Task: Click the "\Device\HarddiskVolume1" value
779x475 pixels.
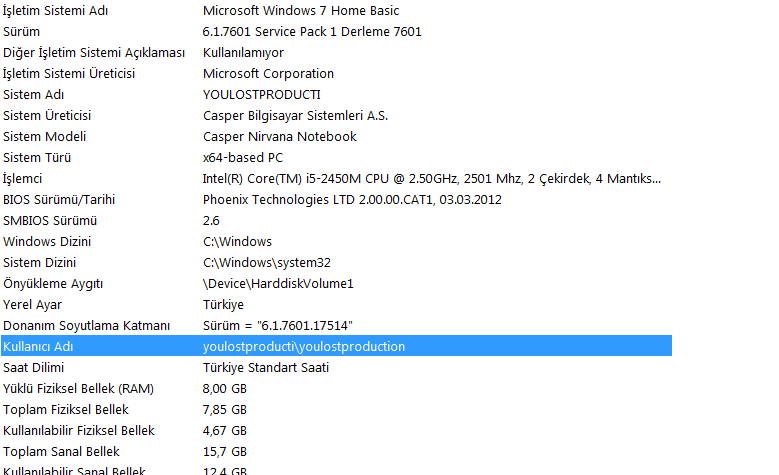Action: point(278,284)
